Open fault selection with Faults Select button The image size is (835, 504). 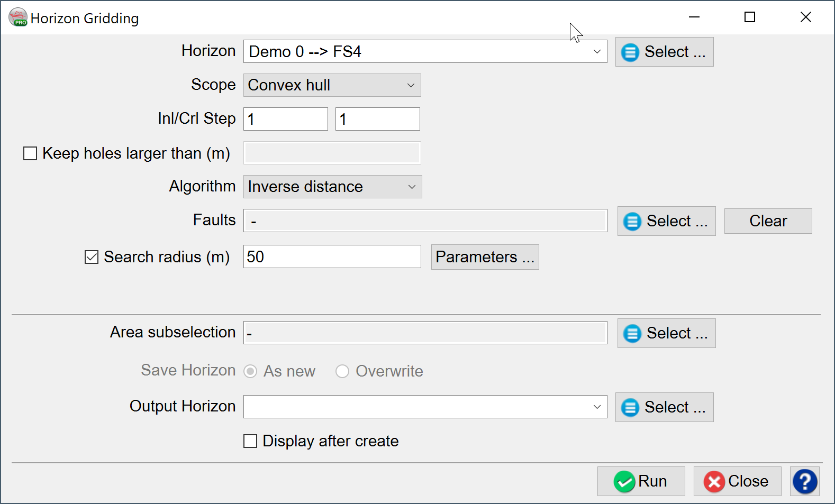(x=666, y=221)
